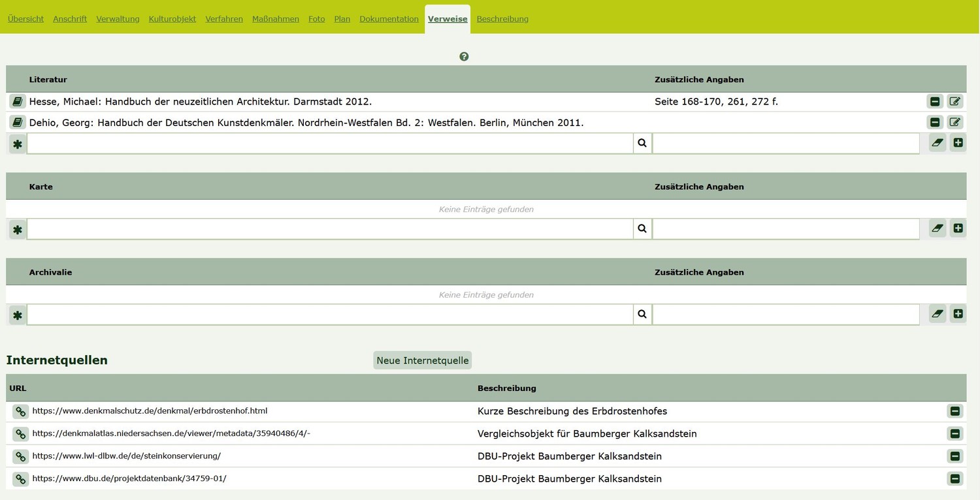Add new Archivalie entry with plus icon
Image resolution: width=980 pixels, height=500 pixels.
[x=958, y=313]
